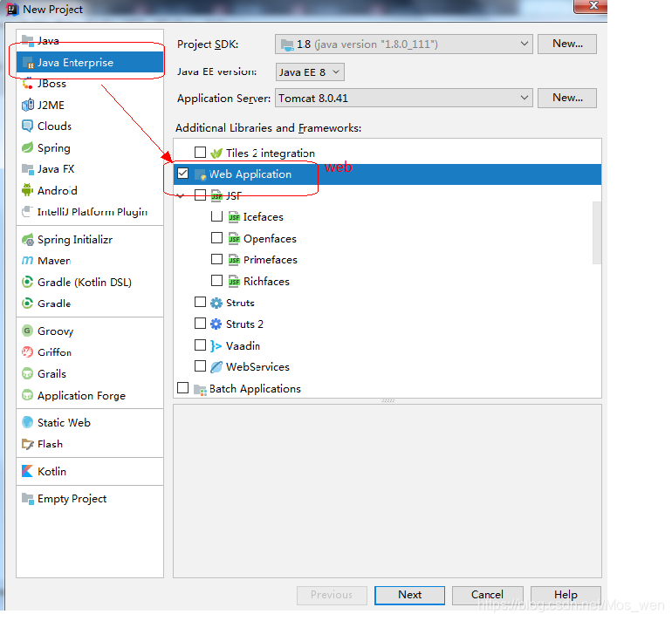The width and height of the screenshot is (672, 621).
Task: Click New button beside Application Server
Action: [567, 98]
